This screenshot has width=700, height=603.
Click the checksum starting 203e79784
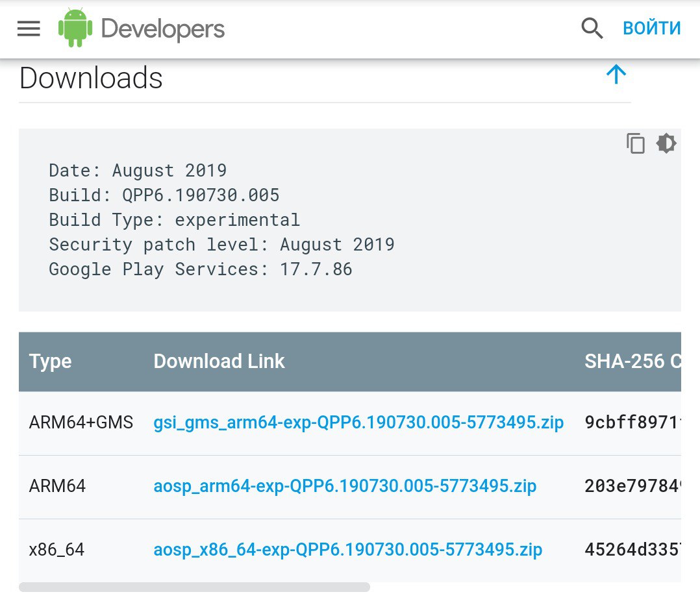click(632, 486)
